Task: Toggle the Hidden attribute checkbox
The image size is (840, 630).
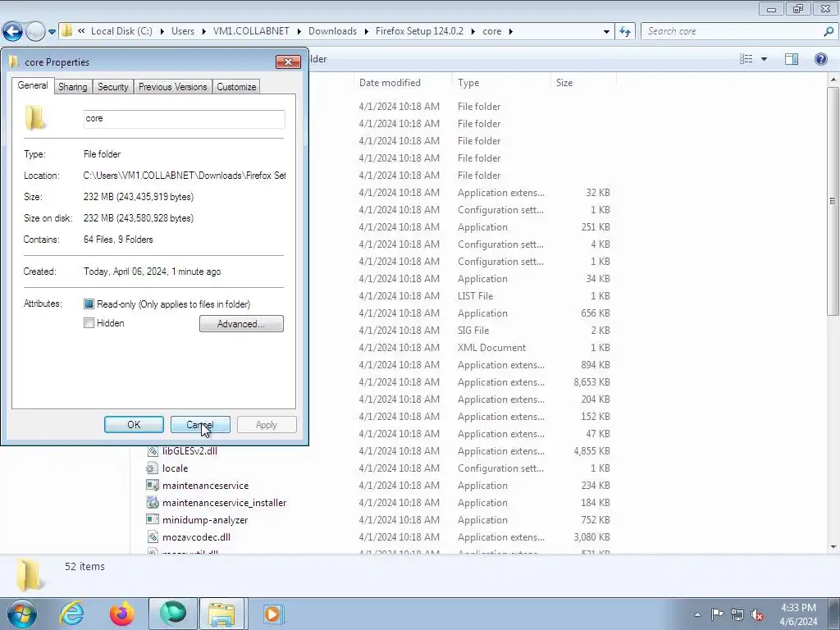Action: (x=89, y=323)
